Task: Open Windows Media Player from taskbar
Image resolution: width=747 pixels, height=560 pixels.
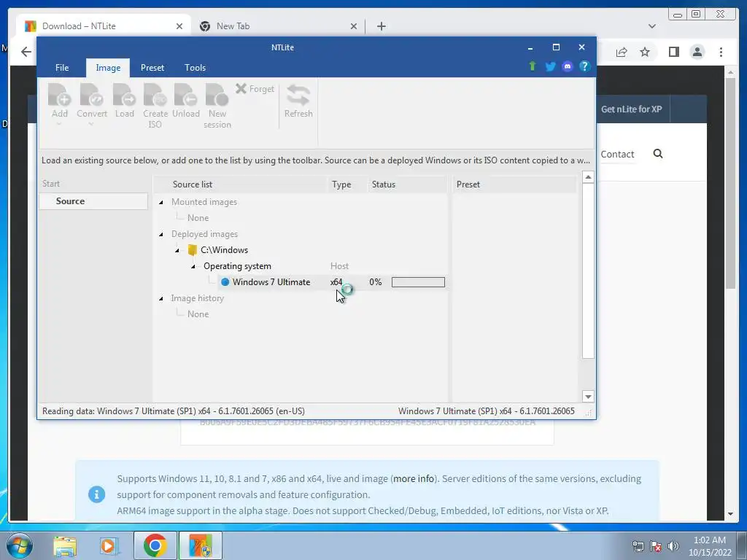Action: click(108, 545)
